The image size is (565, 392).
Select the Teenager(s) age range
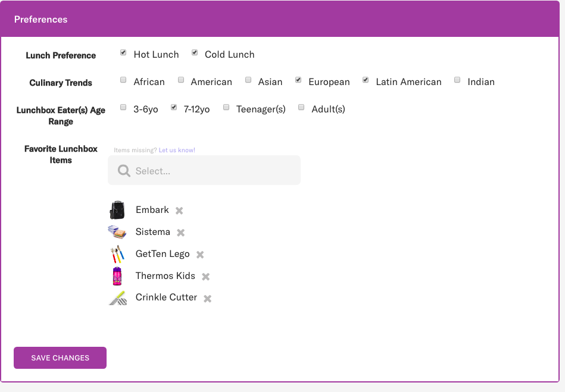226,108
